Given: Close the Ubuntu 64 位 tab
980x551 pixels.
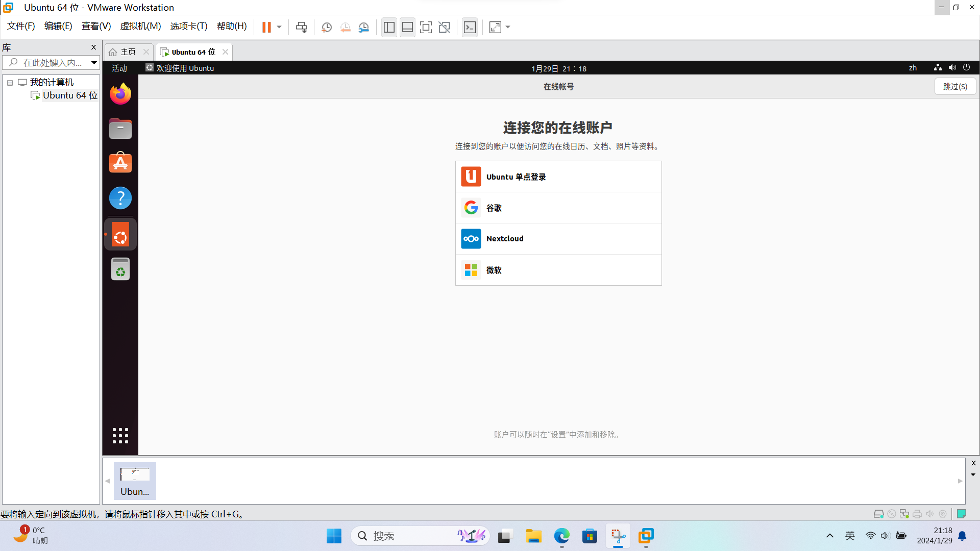Looking at the screenshot, I should pos(225,52).
